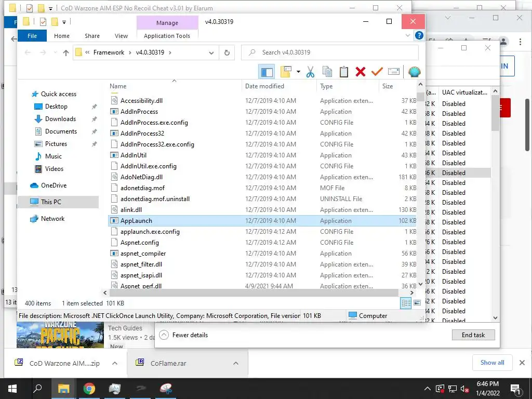The width and height of the screenshot is (532, 399).
Task: Click the muted volume tray icon
Action: tap(464, 389)
